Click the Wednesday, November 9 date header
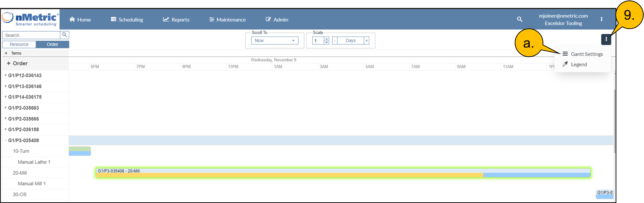 tap(273, 60)
